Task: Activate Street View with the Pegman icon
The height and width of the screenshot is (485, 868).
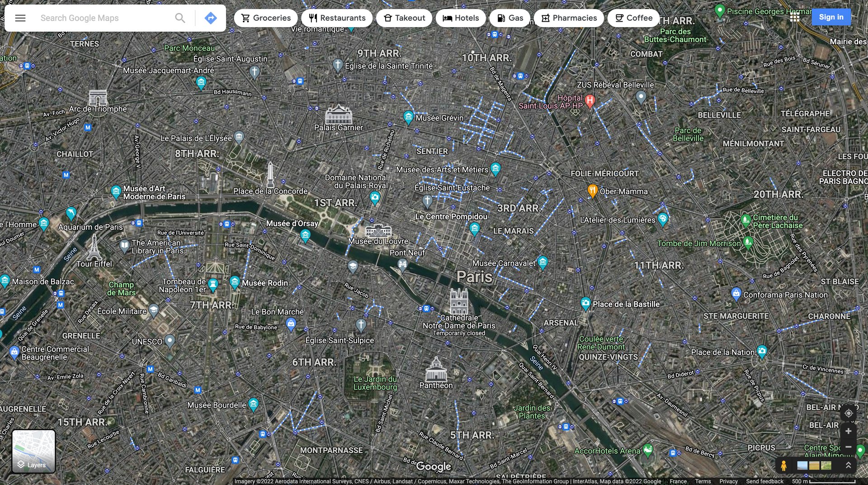Action: 783,466
